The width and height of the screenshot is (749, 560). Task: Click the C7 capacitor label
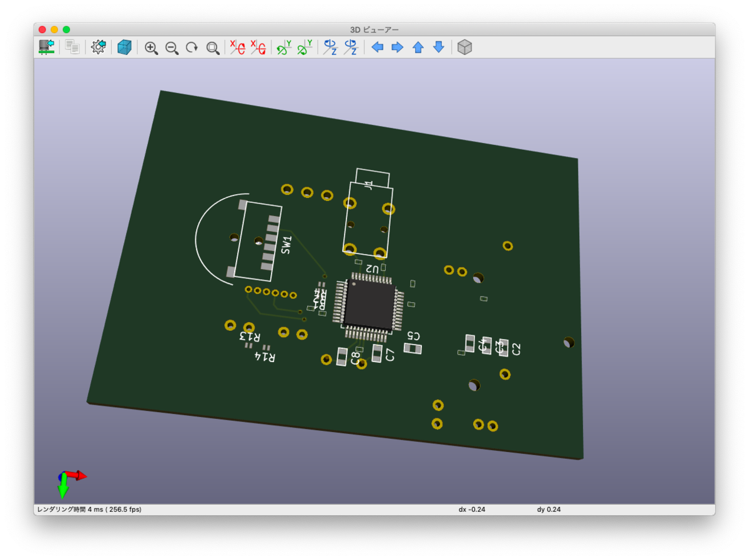pyautogui.click(x=391, y=355)
